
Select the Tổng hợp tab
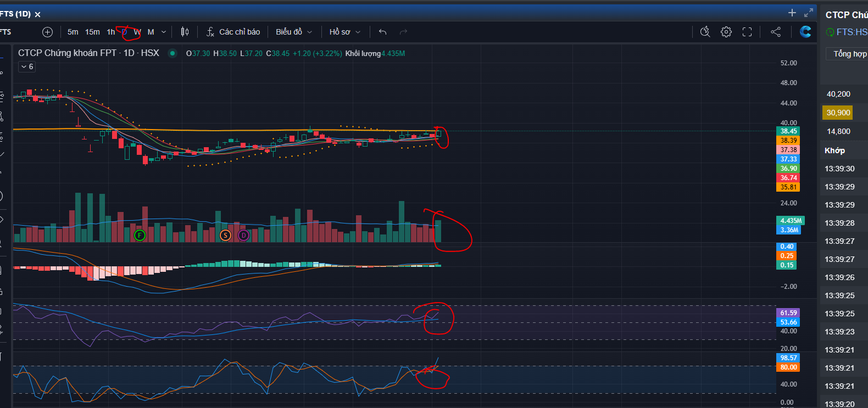(x=849, y=54)
